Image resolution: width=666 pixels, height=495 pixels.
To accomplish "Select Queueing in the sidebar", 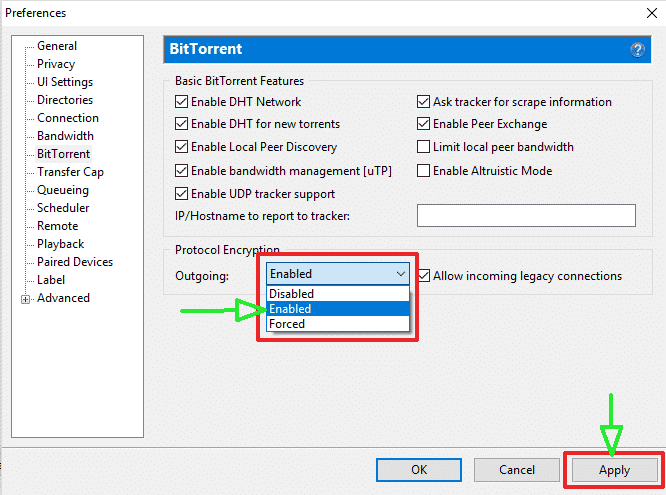I will [x=63, y=190].
